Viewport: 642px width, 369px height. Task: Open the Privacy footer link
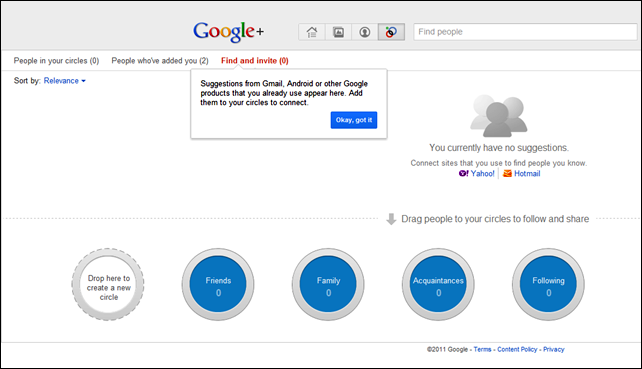(x=554, y=349)
